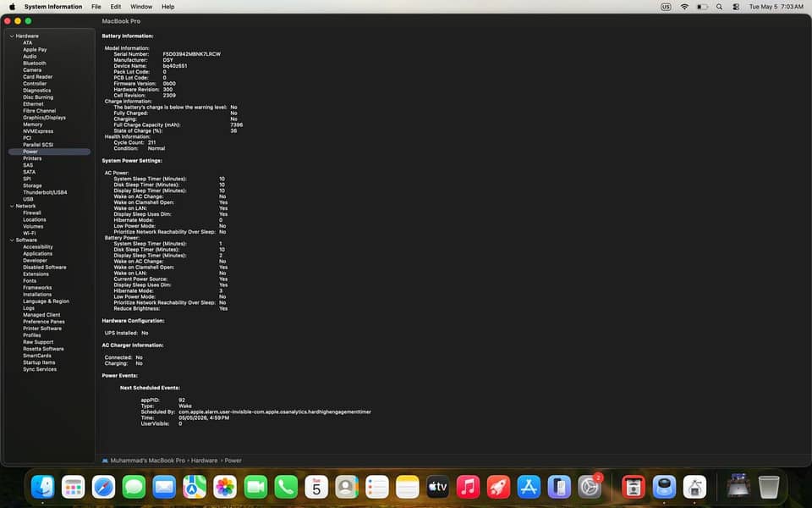Select Camera in the sidebar

[32, 70]
